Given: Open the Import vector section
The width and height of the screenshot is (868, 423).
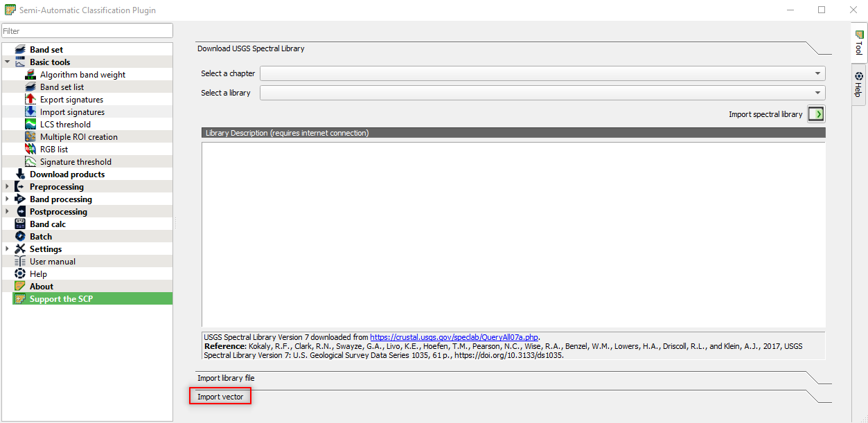Looking at the screenshot, I should [220, 397].
